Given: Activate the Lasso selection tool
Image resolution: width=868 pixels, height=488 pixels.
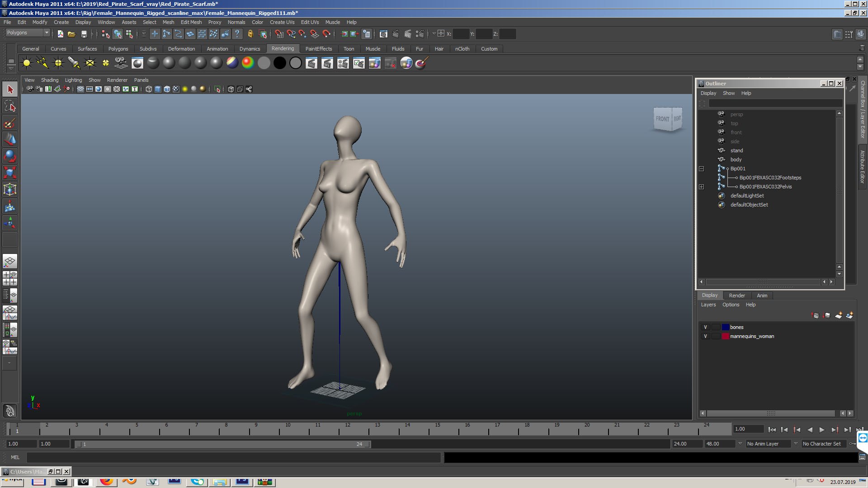Looking at the screenshot, I should [10, 106].
